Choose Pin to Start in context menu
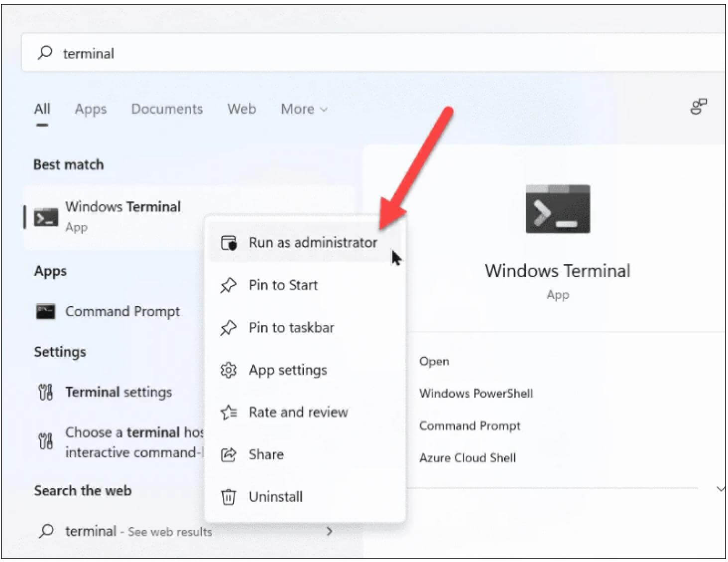 point(282,285)
